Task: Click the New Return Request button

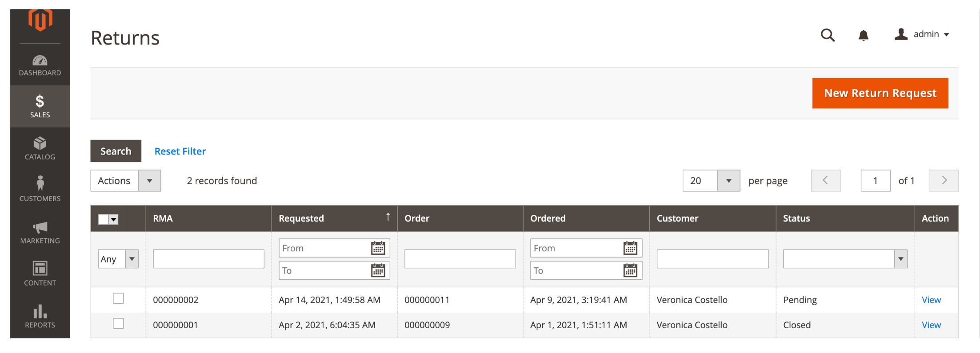Action: click(880, 93)
